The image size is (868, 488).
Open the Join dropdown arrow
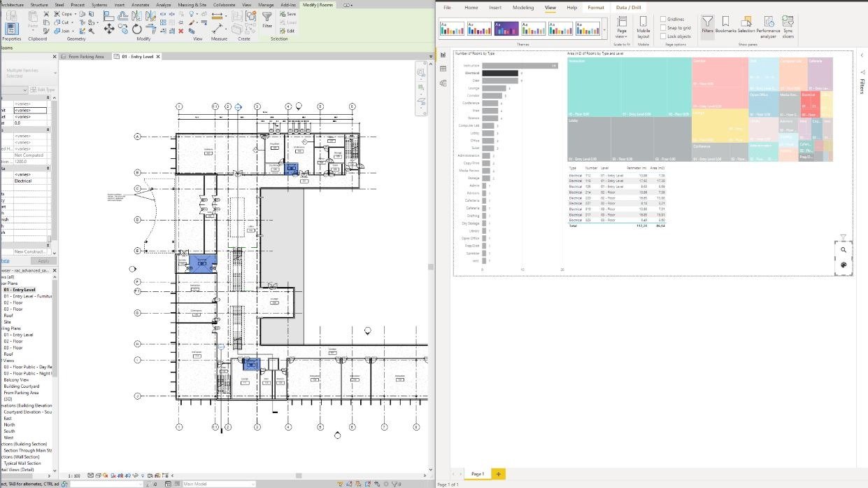73,31
